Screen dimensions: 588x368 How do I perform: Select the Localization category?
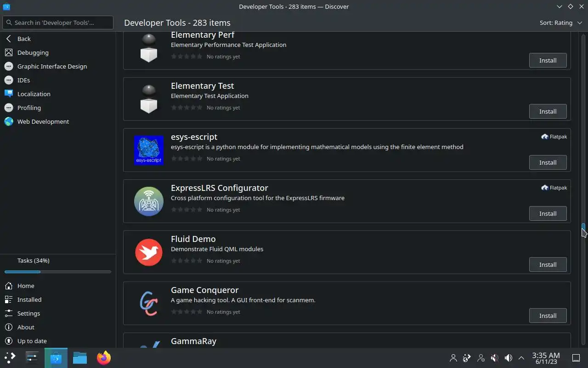[58, 94]
